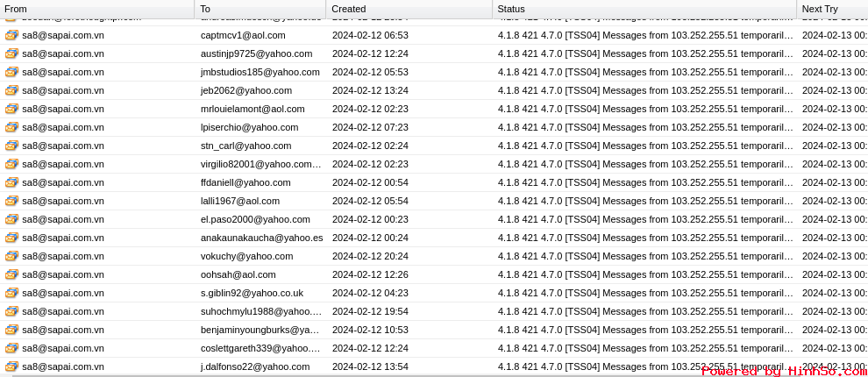Select recipient el.paso2000@yahoo.com
Screen dimensions: 868x377
(x=255, y=219)
